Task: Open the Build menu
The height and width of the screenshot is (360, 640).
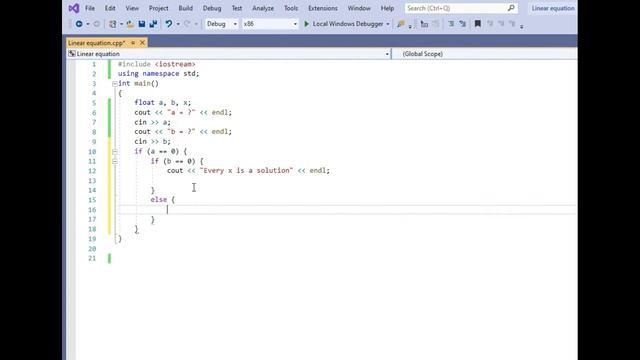Action: click(x=185, y=8)
